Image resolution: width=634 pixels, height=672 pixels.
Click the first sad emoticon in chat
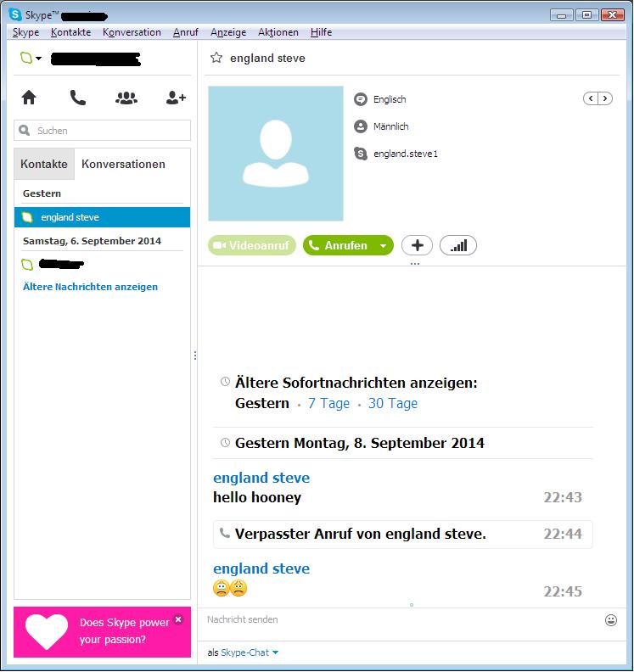(222, 588)
